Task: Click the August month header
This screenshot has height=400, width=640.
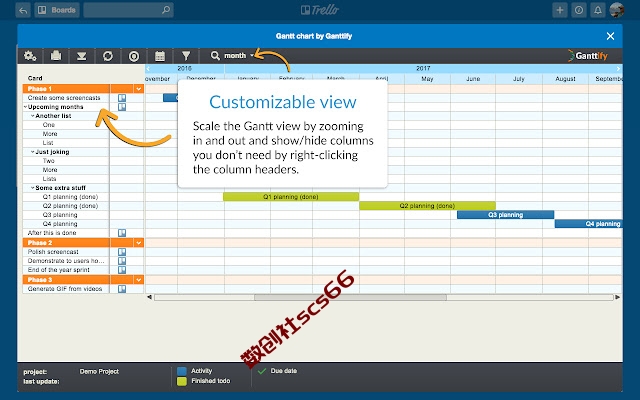Action: [x=565, y=79]
